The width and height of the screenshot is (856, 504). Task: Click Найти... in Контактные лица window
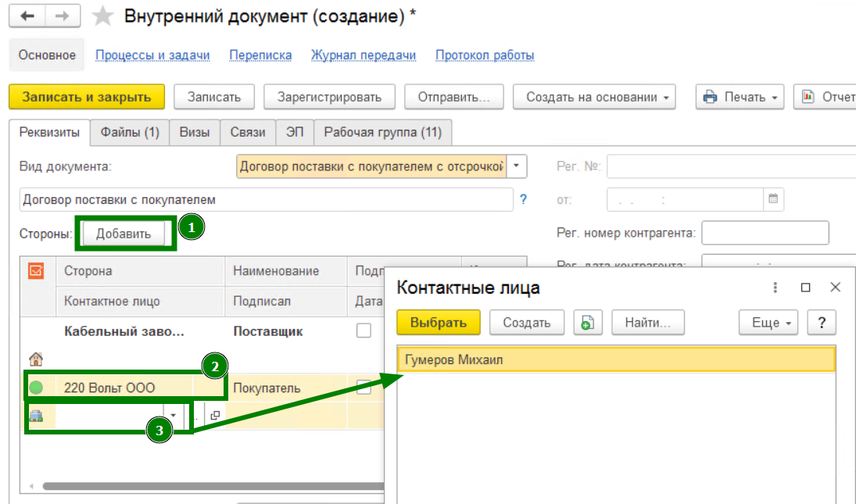tap(647, 323)
